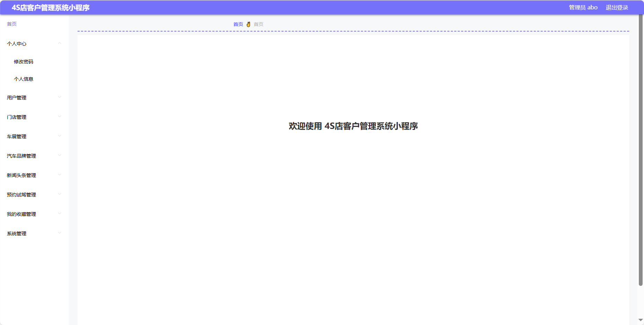Click the gray 首页 breadcrumb text
The height and width of the screenshot is (325, 644).
click(259, 24)
